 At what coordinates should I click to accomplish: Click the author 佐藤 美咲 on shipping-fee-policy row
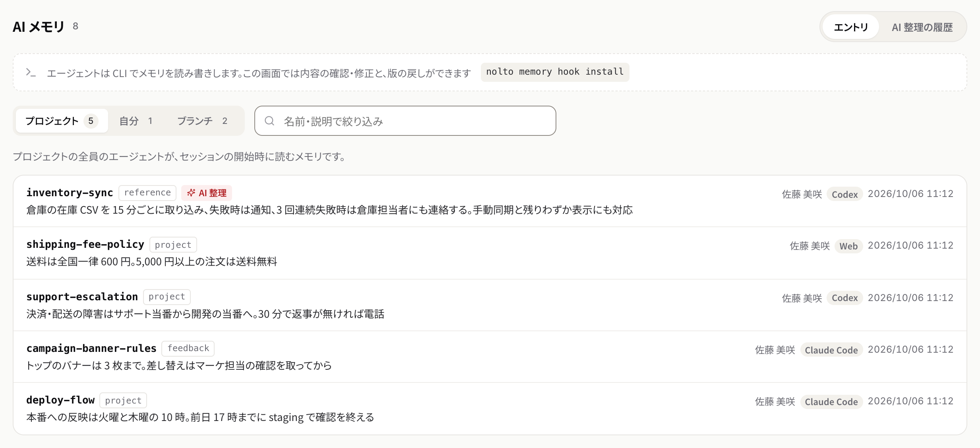[x=810, y=246]
